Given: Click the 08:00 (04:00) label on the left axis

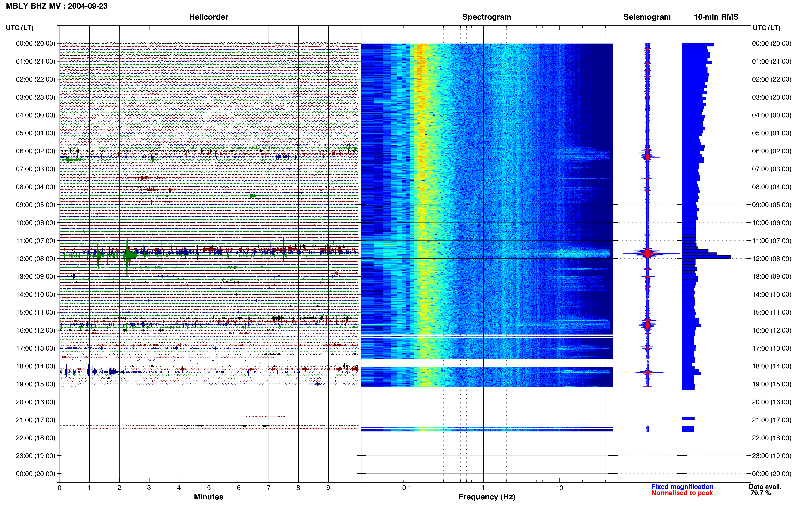Looking at the screenshot, I should (x=36, y=187).
